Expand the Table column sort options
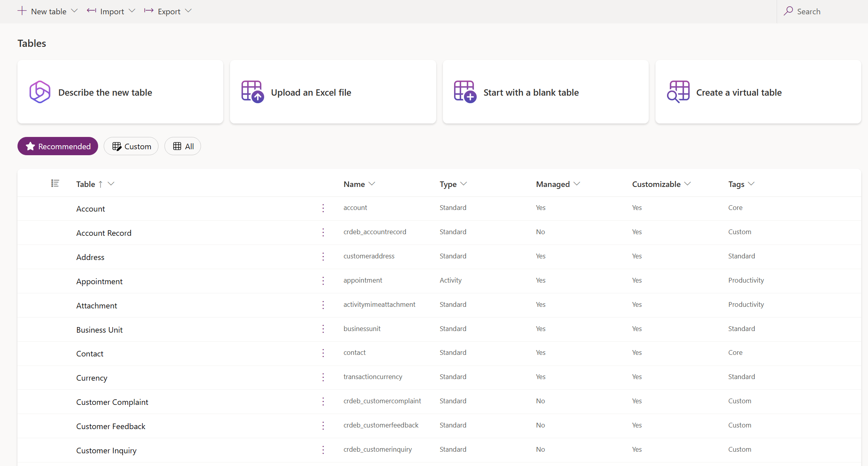868x466 pixels. 112,184
